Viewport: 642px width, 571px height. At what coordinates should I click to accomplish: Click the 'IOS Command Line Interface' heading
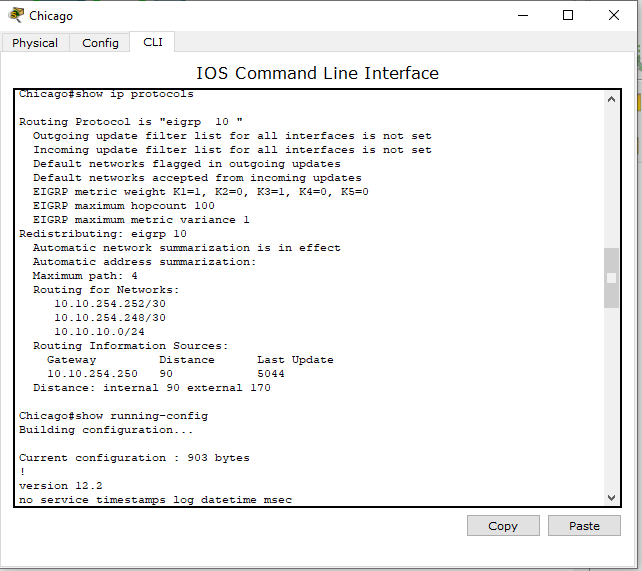coord(317,73)
